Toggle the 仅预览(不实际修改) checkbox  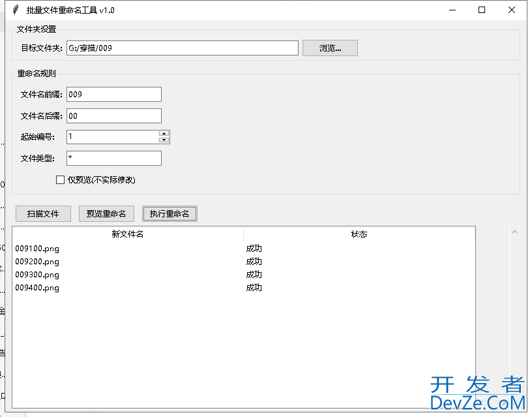click(60, 179)
